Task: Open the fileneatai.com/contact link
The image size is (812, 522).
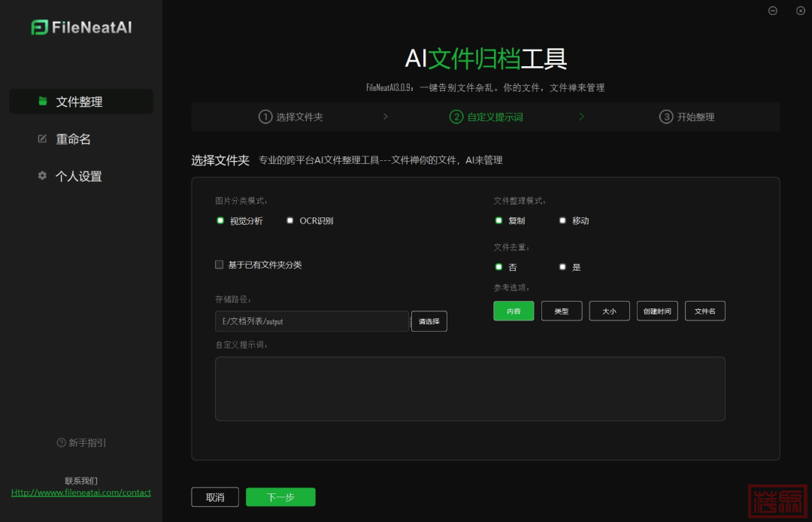Action: (80, 493)
